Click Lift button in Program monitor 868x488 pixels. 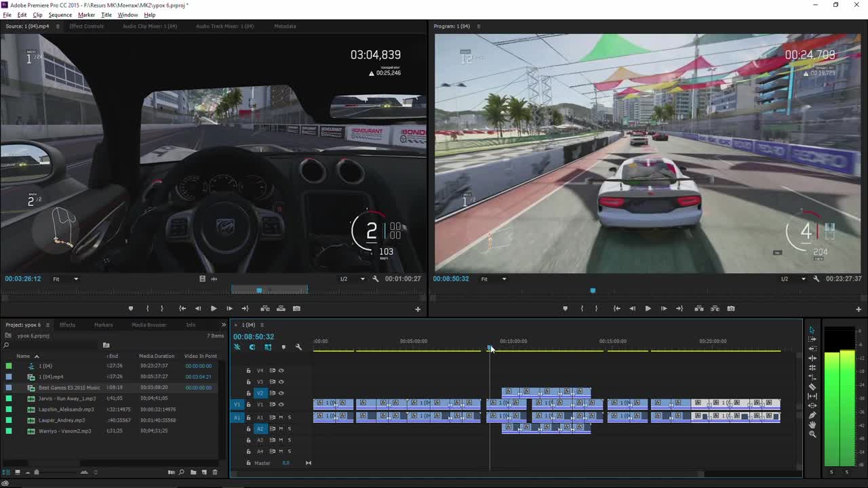coord(699,308)
